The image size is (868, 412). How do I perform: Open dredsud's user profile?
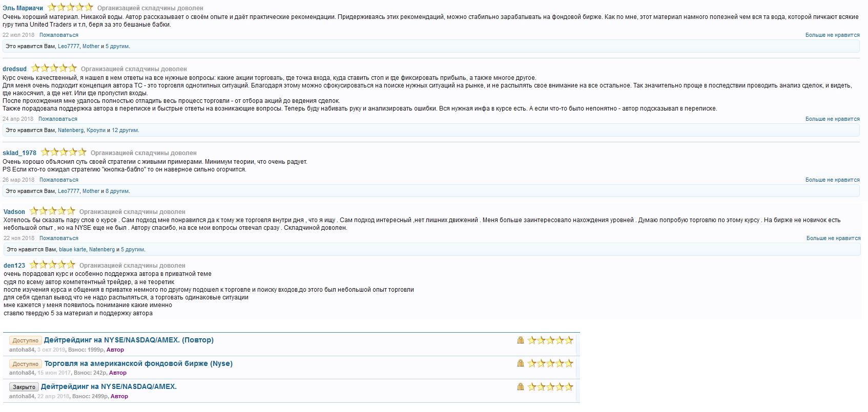coord(14,69)
